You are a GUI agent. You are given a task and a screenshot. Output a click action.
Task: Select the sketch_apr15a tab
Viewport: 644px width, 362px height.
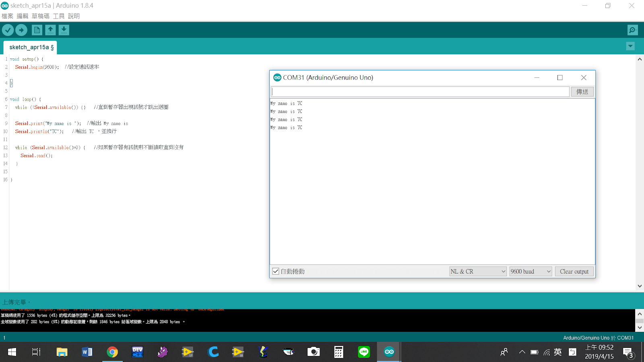[x=30, y=47]
